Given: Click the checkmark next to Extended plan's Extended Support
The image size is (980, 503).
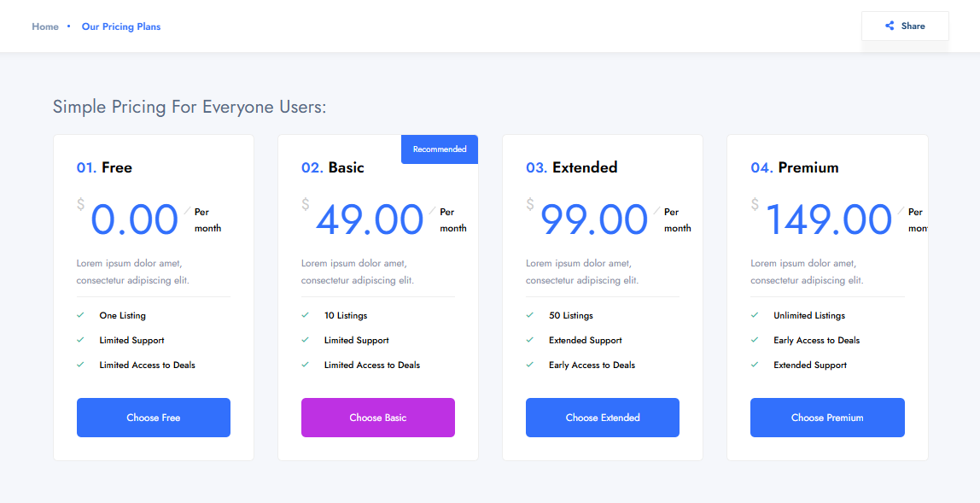Looking at the screenshot, I should tap(529, 340).
